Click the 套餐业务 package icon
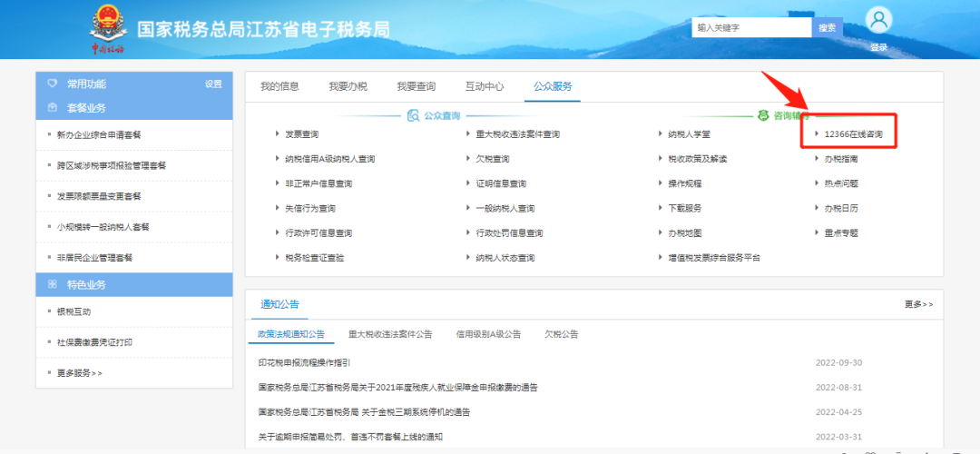This screenshot has width=980, height=454. 53,108
